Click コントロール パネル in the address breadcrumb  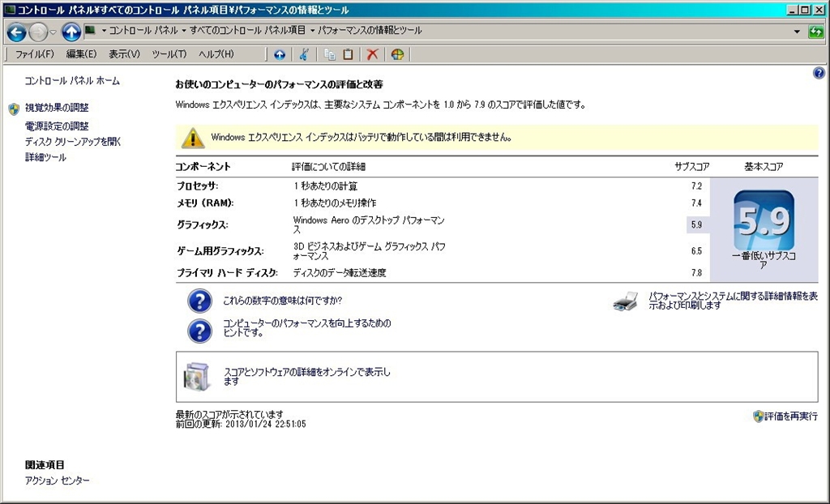143,31
